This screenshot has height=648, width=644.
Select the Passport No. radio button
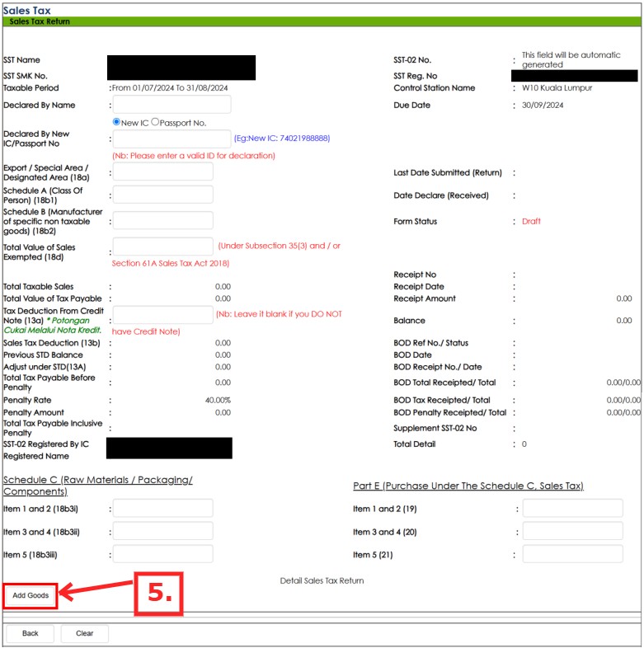[x=155, y=122]
